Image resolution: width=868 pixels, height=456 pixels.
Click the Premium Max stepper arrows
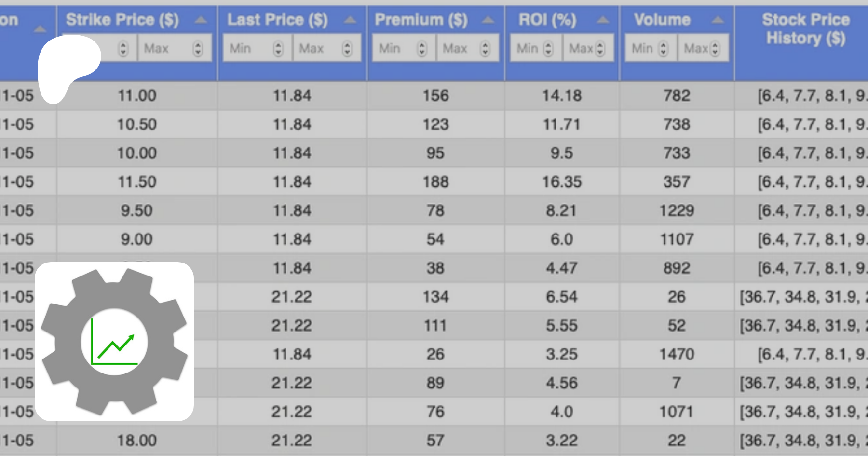tap(485, 48)
